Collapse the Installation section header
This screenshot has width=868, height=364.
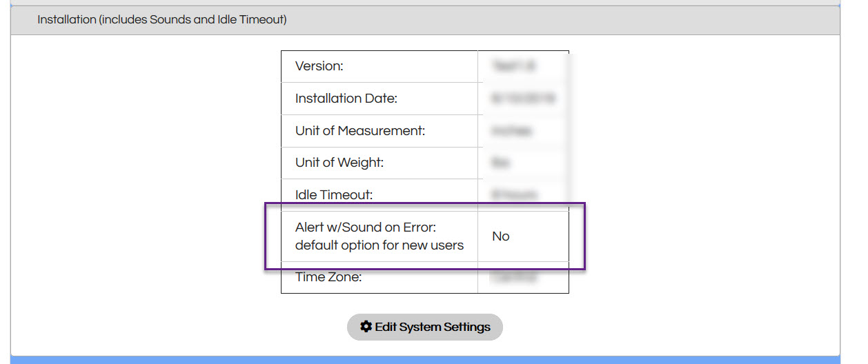pos(161,20)
